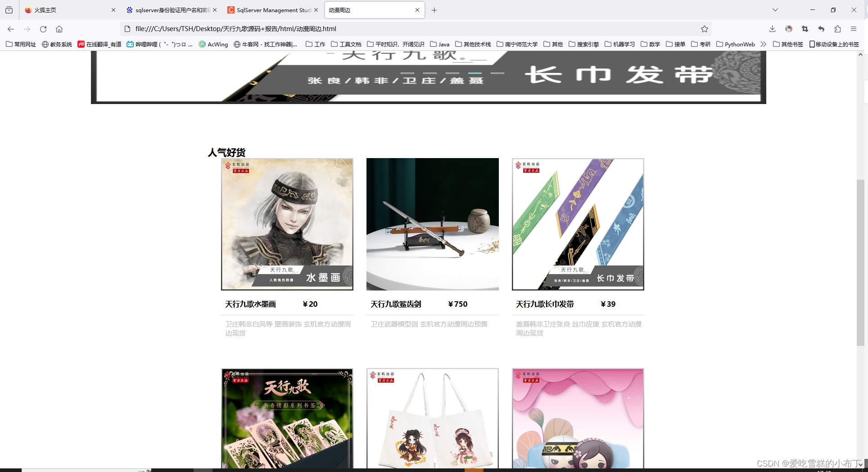Open the 在线翻译_有道 bookmark
The image size is (868, 472).
99,44
